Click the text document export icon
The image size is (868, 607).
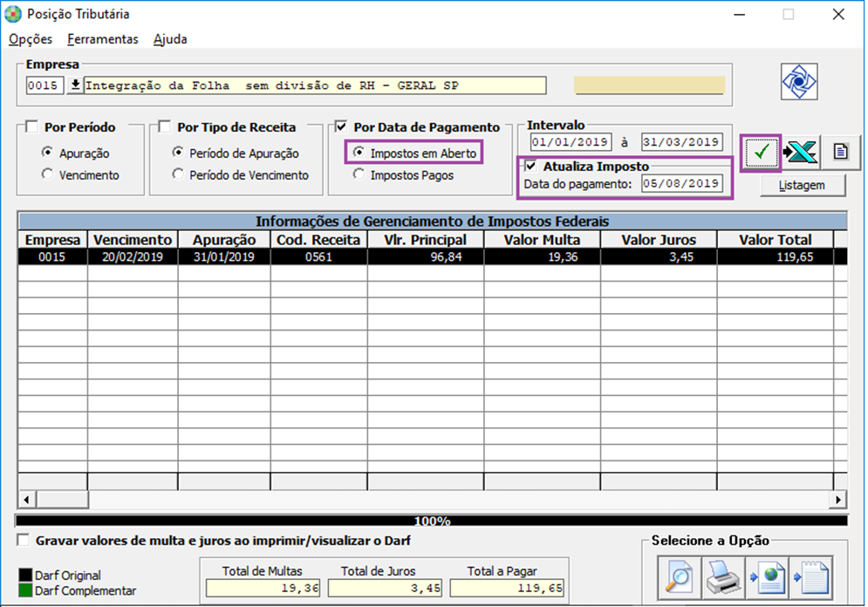pyautogui.click(x=811, y=577)
